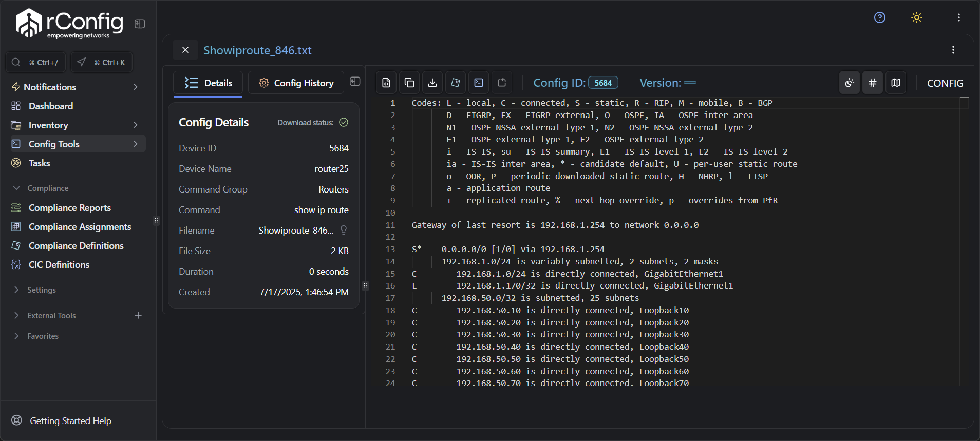This screenshot has height=441, width=980.
Task: Click the sidebar resize handle
Action: pyautogui.click(x=157, y=221)
